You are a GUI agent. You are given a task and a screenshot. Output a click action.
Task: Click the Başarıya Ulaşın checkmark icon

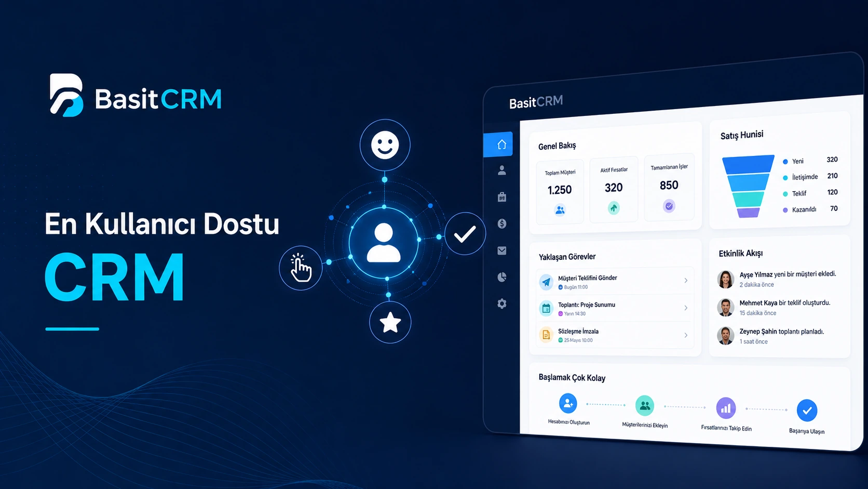click(x=807, y=411)
